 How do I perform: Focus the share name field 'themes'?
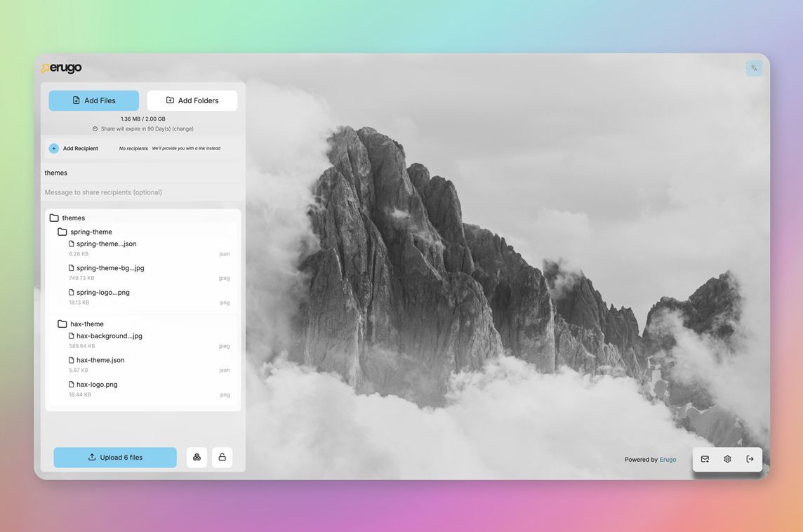click(x=143, y=173)
